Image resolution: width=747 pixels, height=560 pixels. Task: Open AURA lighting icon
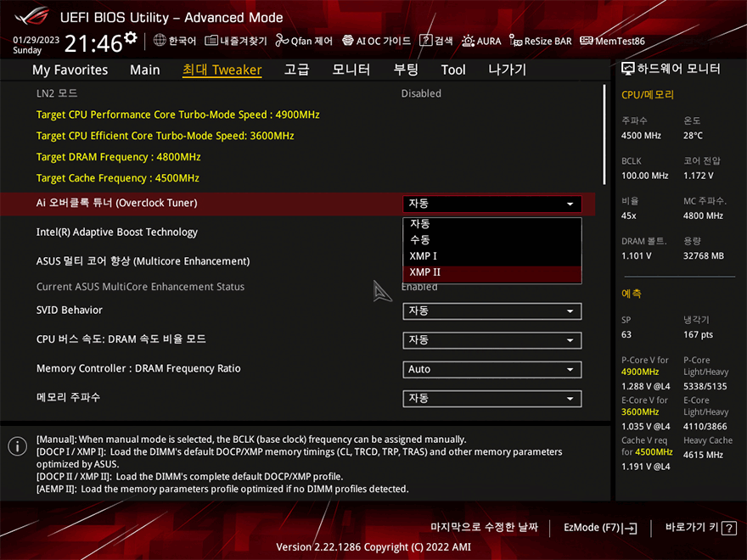(x=468, y=41)
